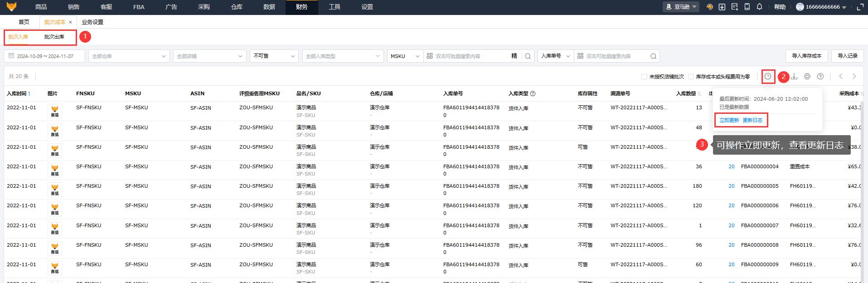Viewport: 868px width, 283px height.
Task: Open the 财务 menu in top navigation
Action: (301, 7)
